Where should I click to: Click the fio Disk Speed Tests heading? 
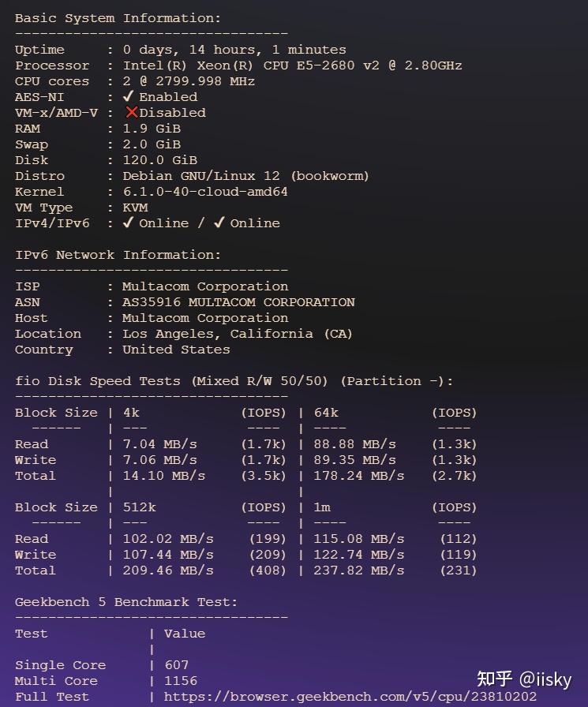pyautogui.click(x=234, y=381)
